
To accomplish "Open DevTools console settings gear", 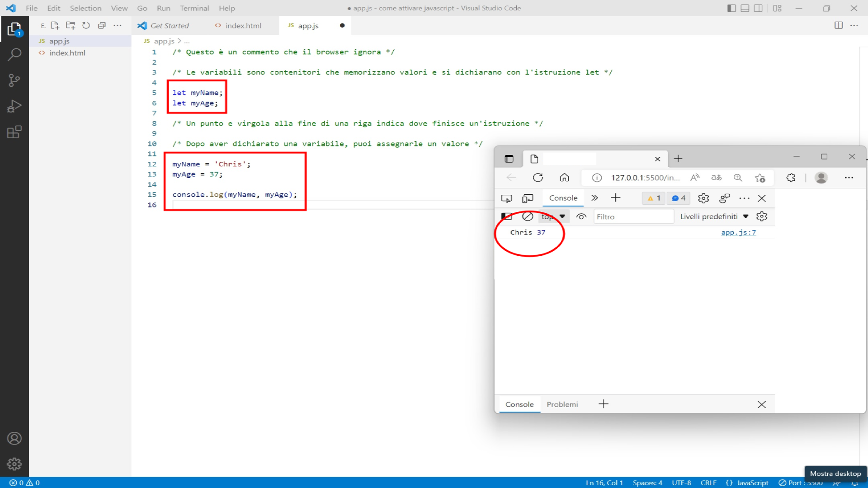I will [x=762, y=216].
